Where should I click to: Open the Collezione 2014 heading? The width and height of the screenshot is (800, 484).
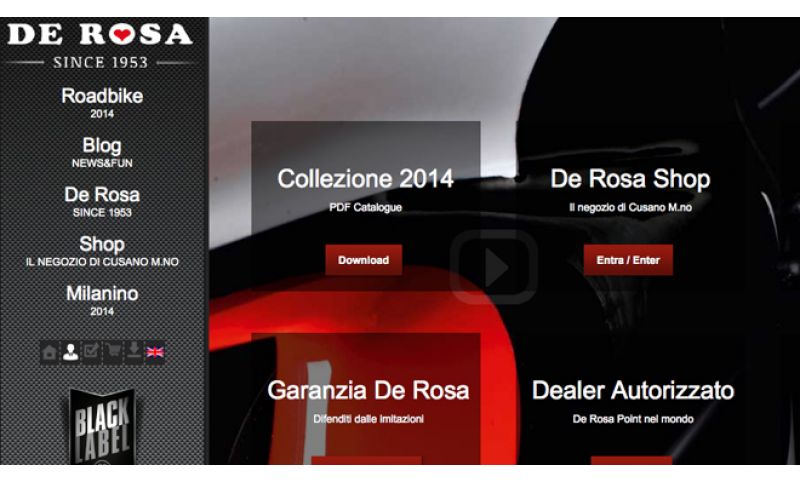tap(365, 179)
